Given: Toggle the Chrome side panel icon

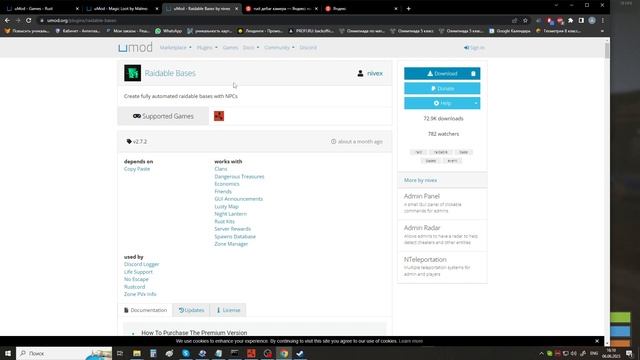Looking at the screenshot, I should (x=581, y=20).
